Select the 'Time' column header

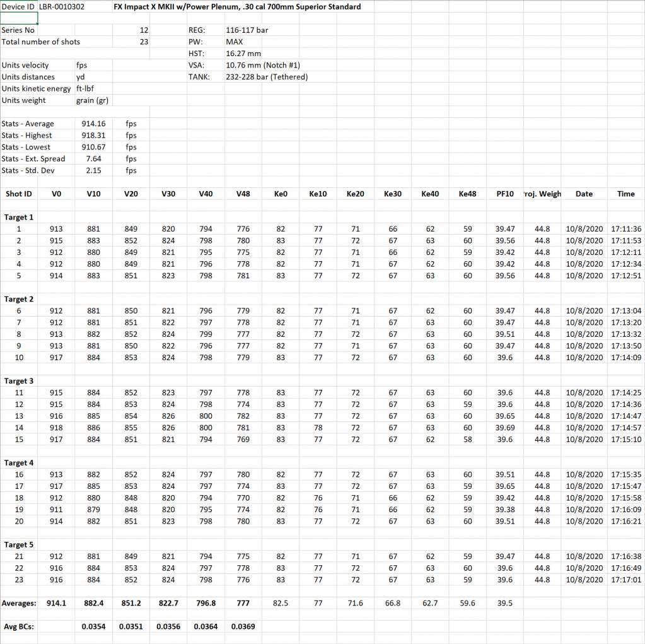[626, 194]
